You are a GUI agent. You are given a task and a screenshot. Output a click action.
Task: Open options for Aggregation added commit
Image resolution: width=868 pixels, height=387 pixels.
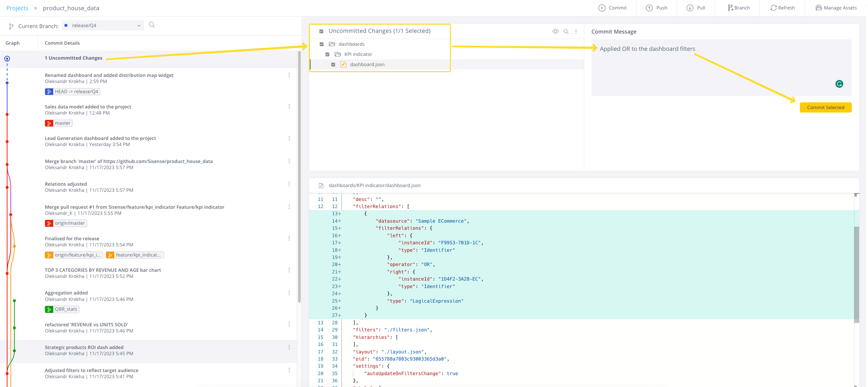click(x=289, y=293)
